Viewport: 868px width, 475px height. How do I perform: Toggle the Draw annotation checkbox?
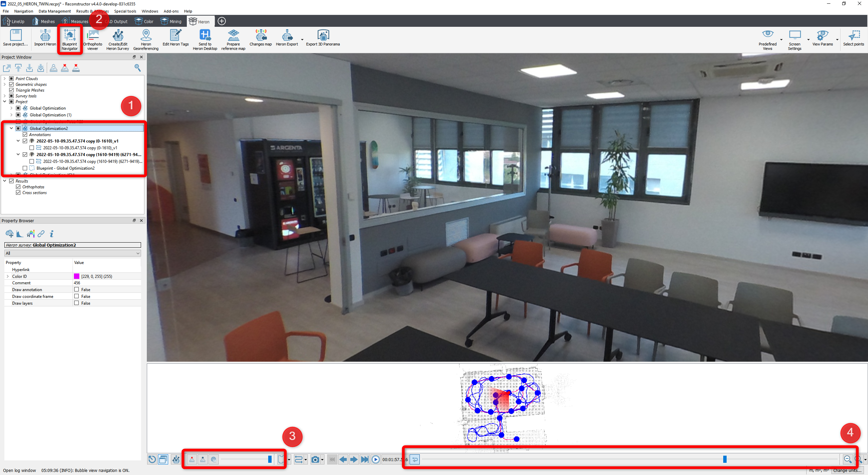tap(77, 289)
